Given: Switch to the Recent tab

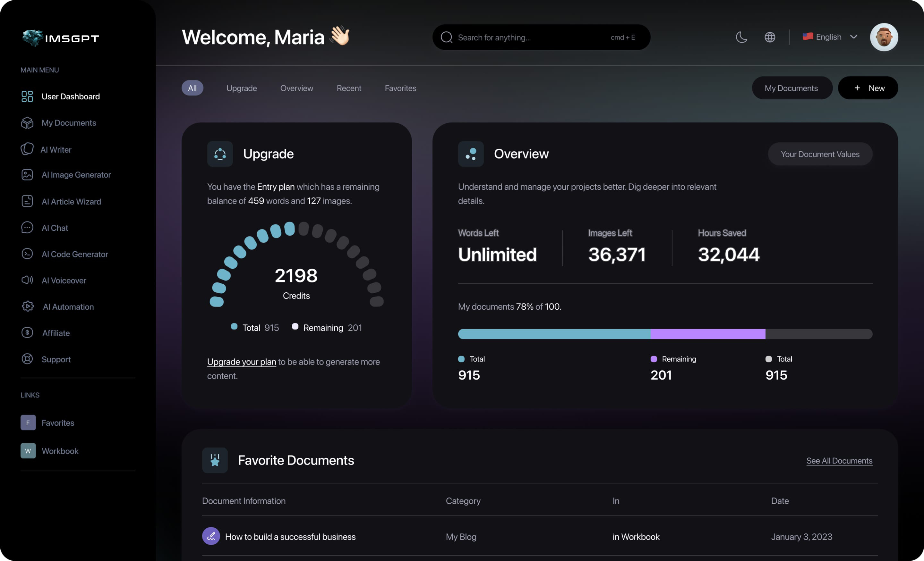Looking at the screenshot, I should coord(349,88).
